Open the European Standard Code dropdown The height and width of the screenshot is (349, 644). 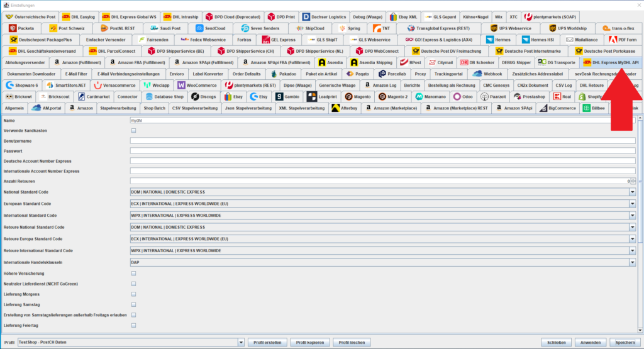tap(632, 204)
